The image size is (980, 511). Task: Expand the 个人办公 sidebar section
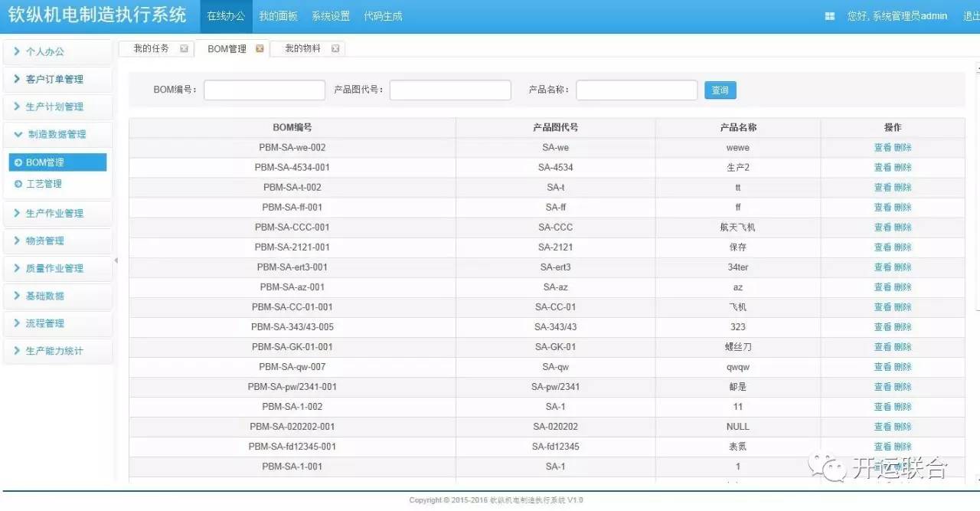(x=57, y=51)
